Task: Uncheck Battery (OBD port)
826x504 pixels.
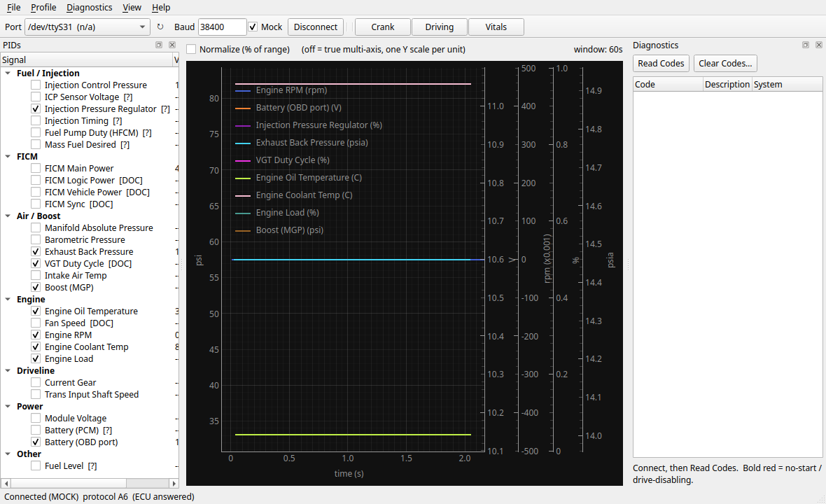Action: 36,442
